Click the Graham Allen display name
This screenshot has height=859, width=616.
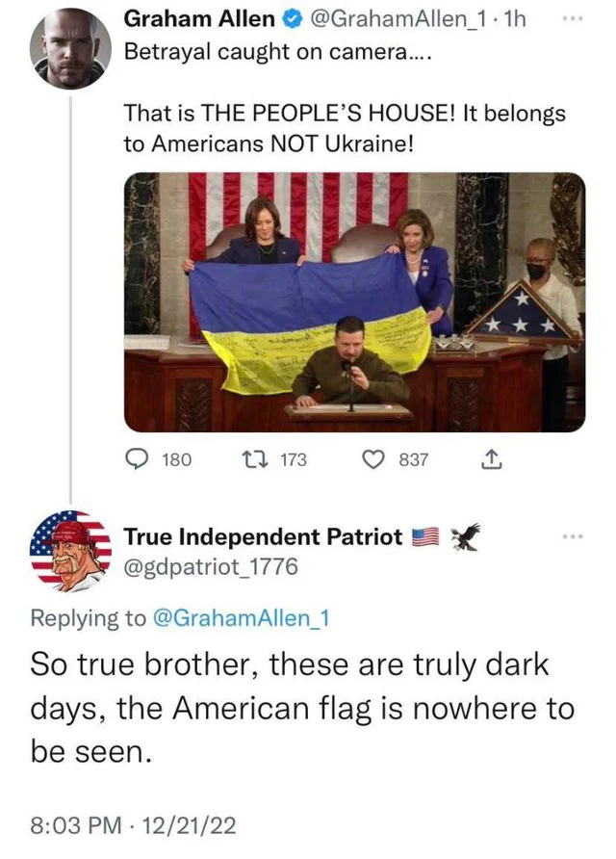pos(200,19)
